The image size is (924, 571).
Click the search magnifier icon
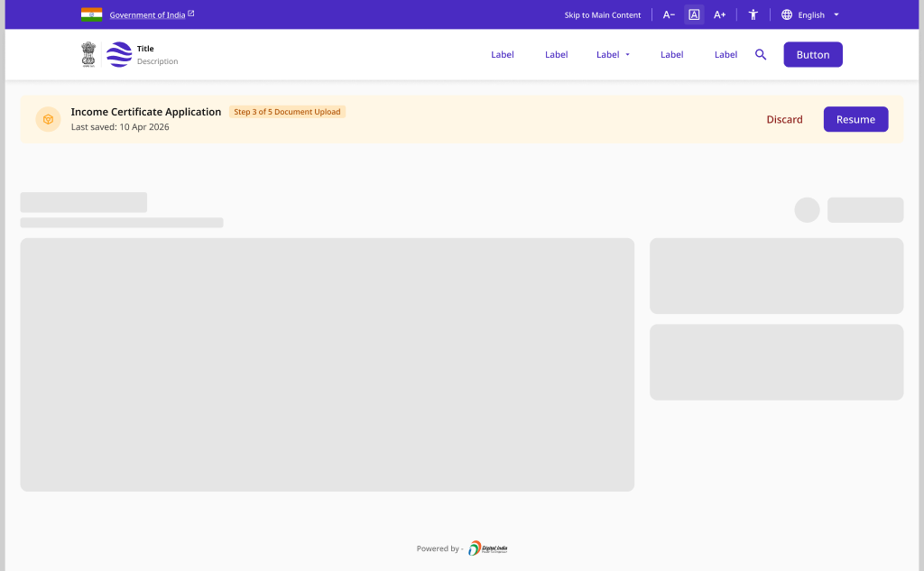click(761, 54)
